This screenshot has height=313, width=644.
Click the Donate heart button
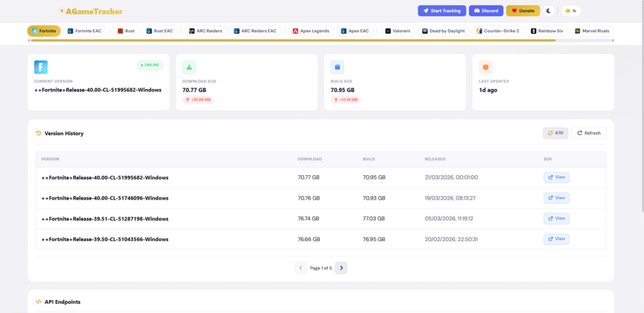(523, 11)
